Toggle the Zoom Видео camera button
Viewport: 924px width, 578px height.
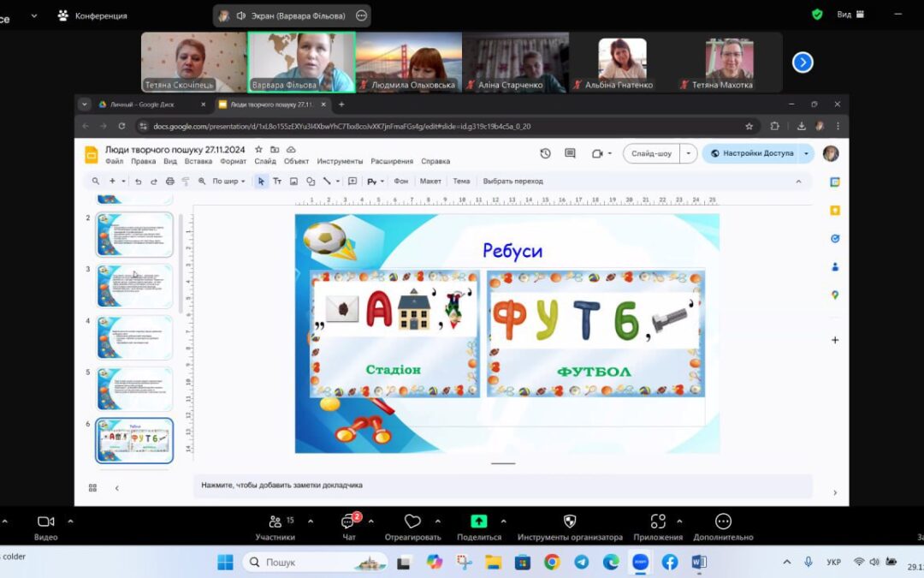coord(46,521)
